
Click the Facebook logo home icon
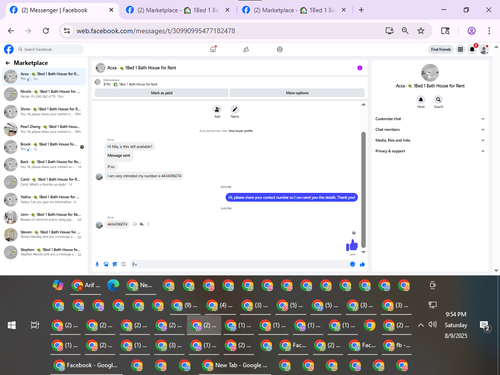(x=9, y=49)
